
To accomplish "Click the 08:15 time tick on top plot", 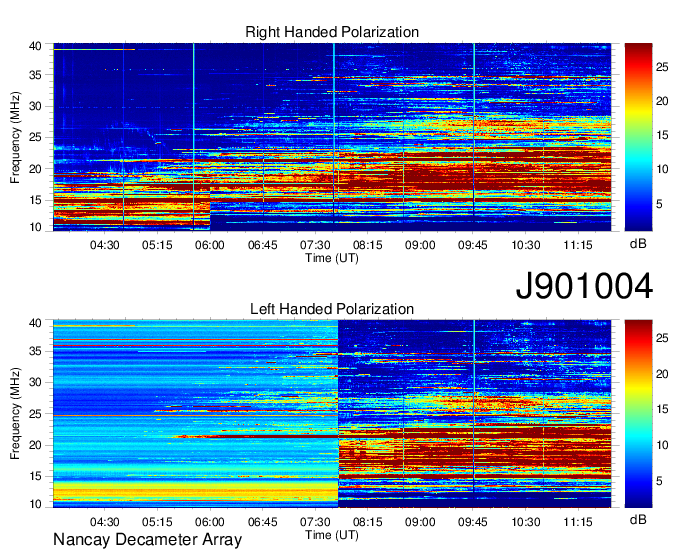I will pos(368,245).
